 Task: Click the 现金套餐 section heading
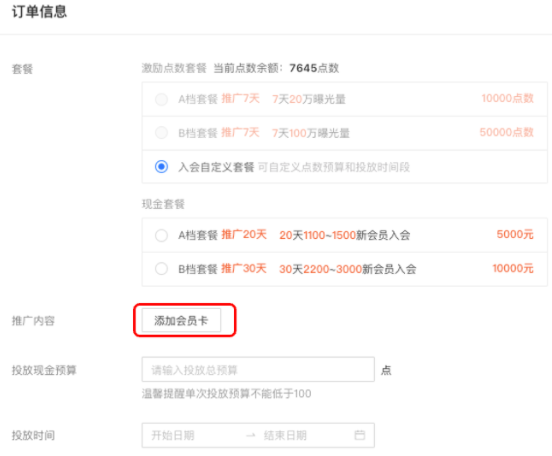[163, 204]
